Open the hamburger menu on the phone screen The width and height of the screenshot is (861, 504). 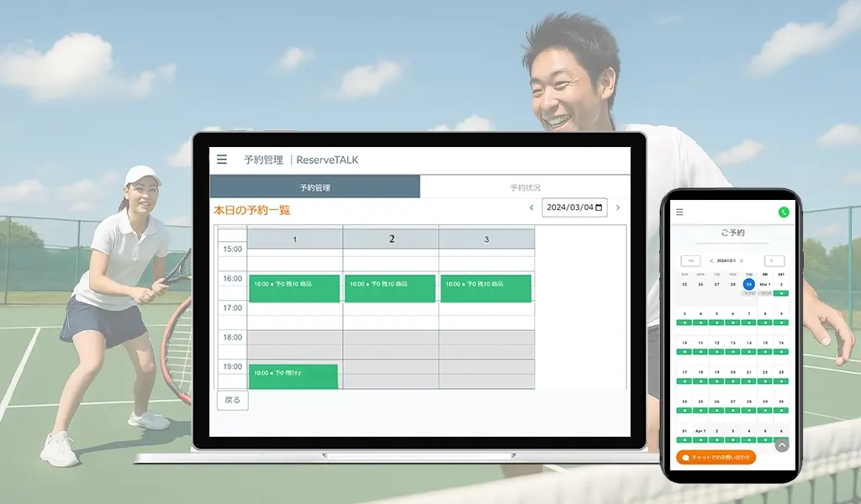679,212
